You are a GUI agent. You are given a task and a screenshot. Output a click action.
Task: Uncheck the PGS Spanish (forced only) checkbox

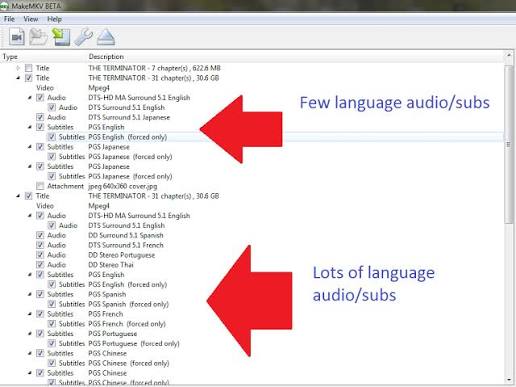tap(52, 304)
